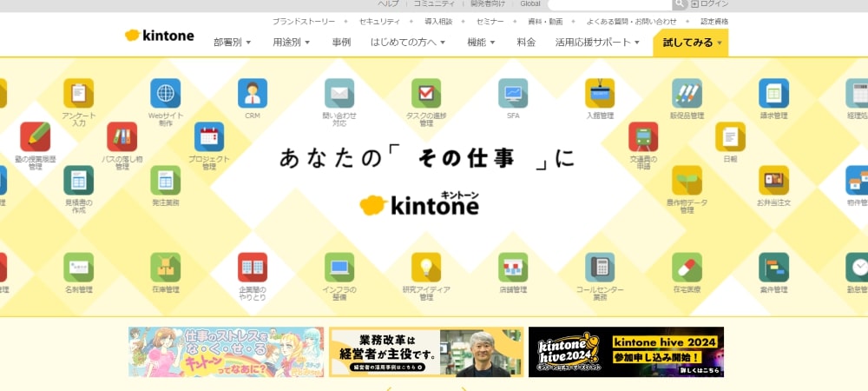Open the はじめての方へ dropdown
Screen dimensions: 868x391
click(408, 42)
